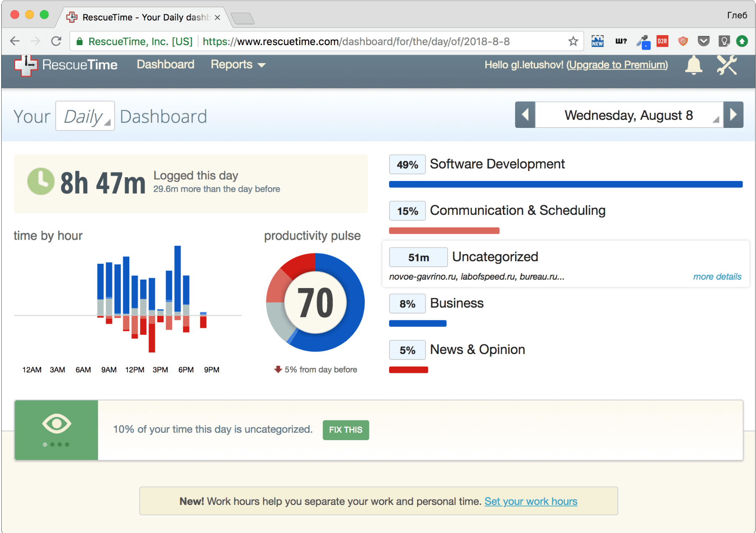
Task: Click Upgrade to Premium link
Action: pyautogui.click(x=617, y=65)
